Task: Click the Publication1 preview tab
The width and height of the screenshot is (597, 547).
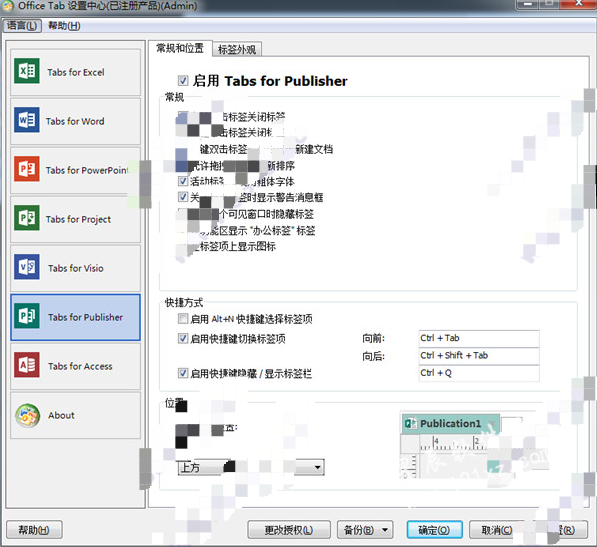Action: [x=450, y=424]
